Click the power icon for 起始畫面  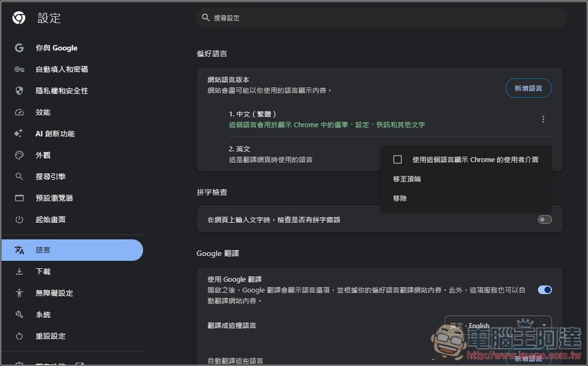(19, 220)
